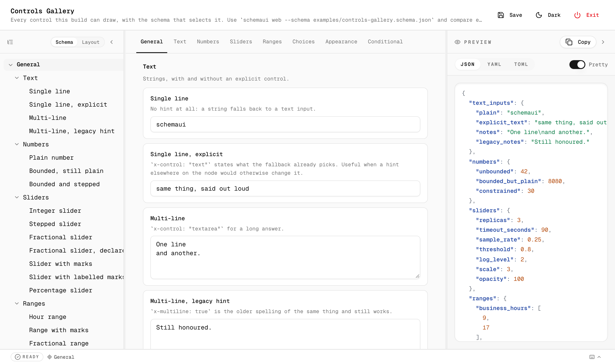
Task: Collapse the Ranges tree group
Action: coord(17,303)
